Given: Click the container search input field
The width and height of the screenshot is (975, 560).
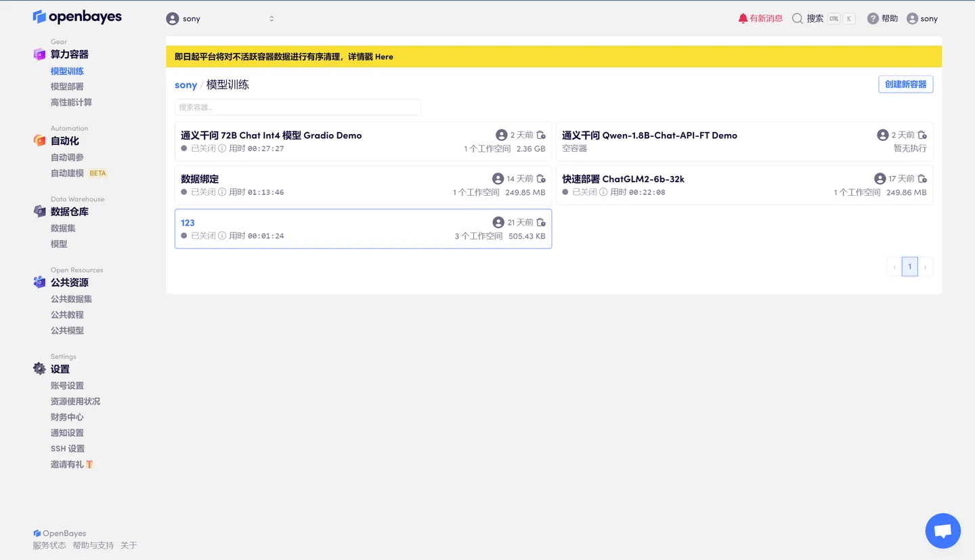Looking at the screenshot, I should pos(298,107).
